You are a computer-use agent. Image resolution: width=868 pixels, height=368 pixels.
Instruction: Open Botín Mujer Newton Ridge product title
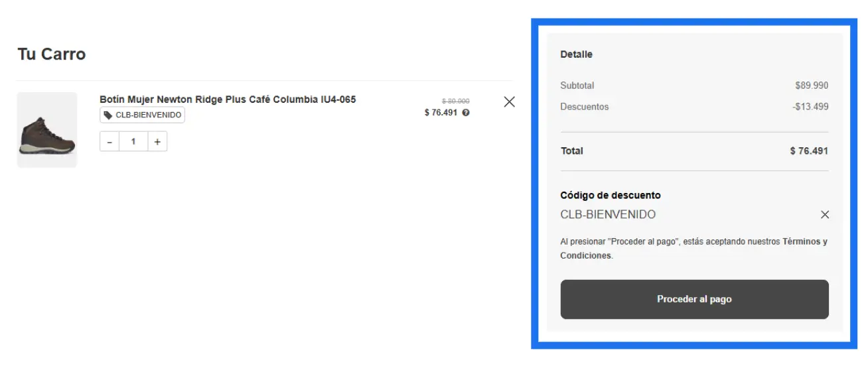tap(228, 99)
